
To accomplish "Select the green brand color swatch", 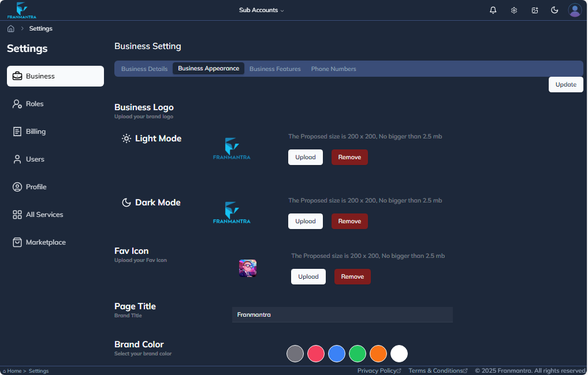I will click(358, 354).
